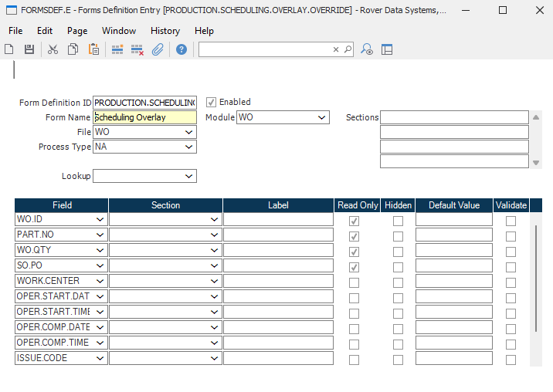Click the Paste clipboard icon
Screen dimensions: 553x392
coord(93,49)
